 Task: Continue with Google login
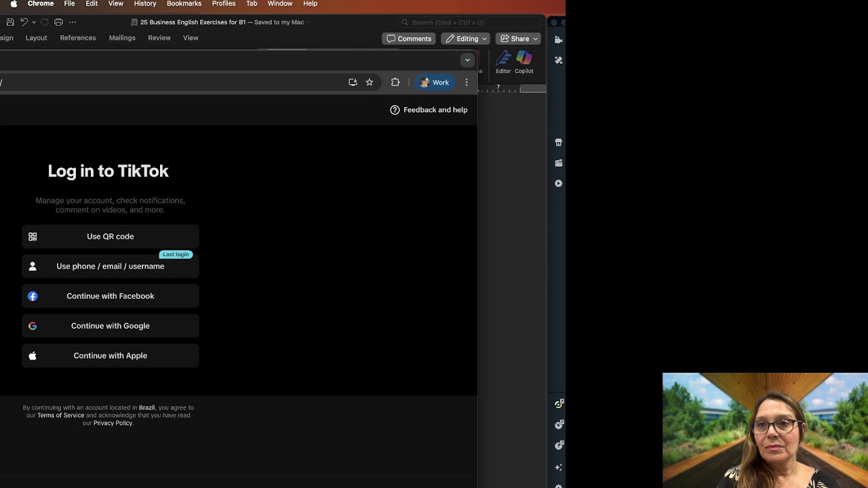pos(111,326)
